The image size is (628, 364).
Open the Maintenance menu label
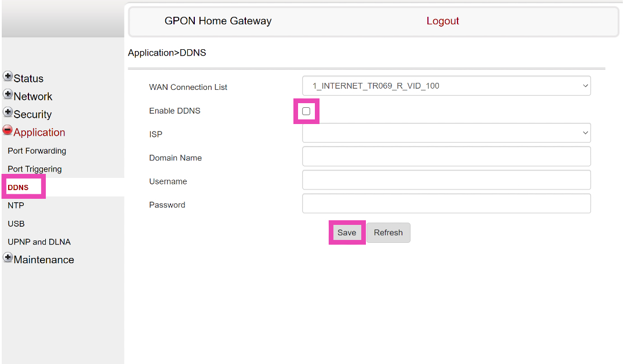43,260
